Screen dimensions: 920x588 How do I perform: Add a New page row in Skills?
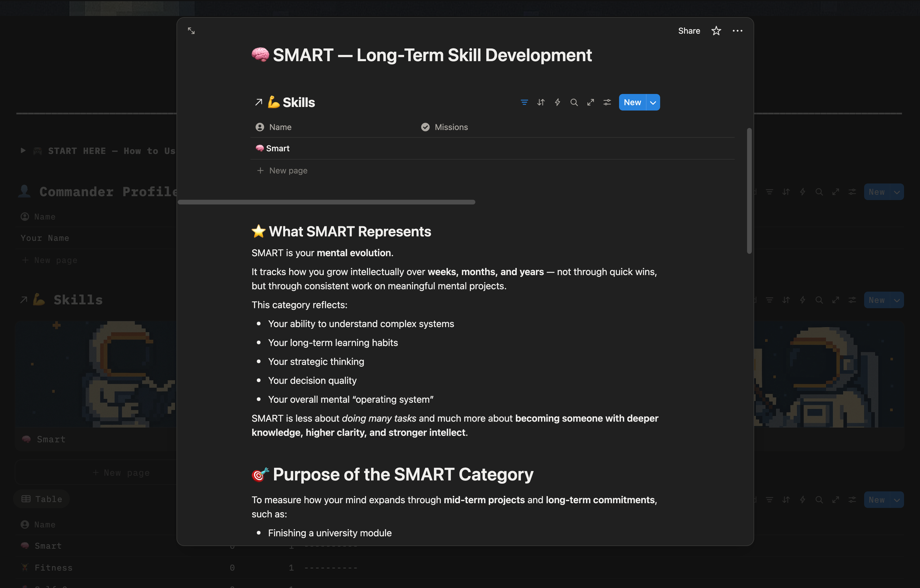pyautogui.click(x=288, y=171)
